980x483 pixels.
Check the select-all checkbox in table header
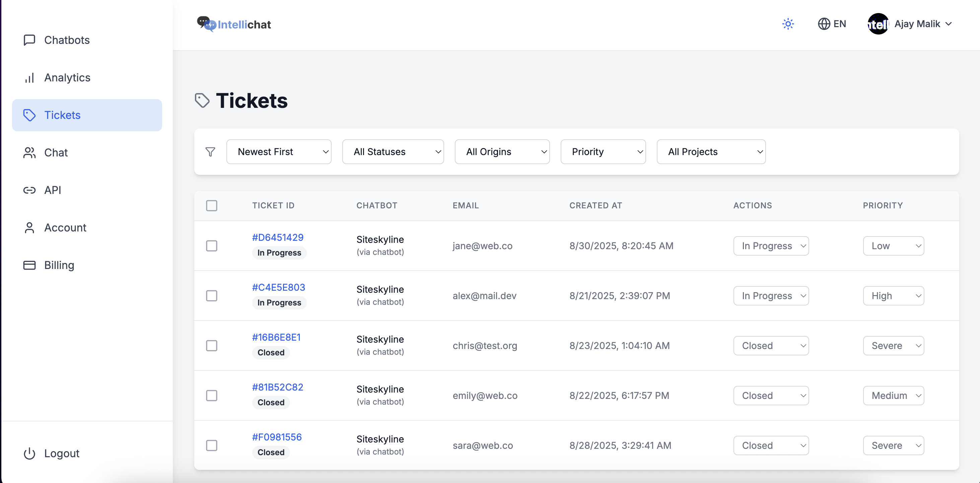[212, 205]
